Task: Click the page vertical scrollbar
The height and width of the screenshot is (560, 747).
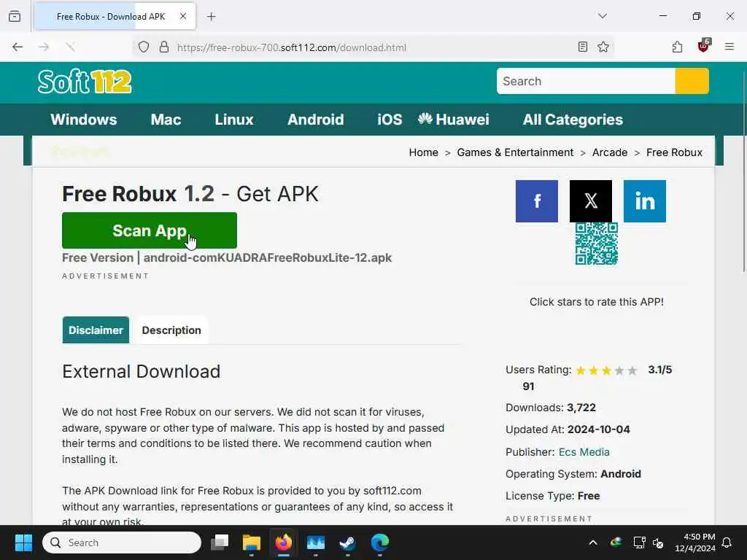Action: (x=743, y=171)
